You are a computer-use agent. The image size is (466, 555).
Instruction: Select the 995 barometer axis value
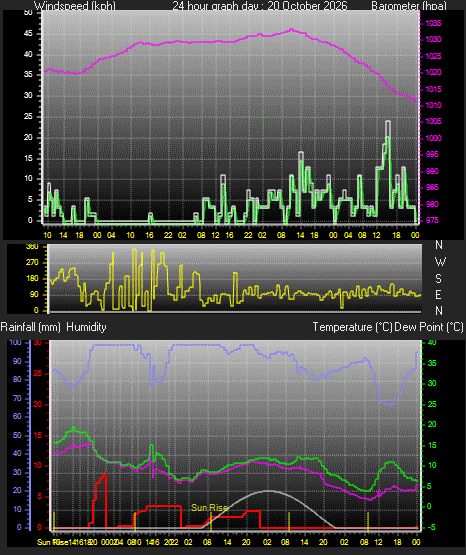pyautogui.click(x=432, y=154)
